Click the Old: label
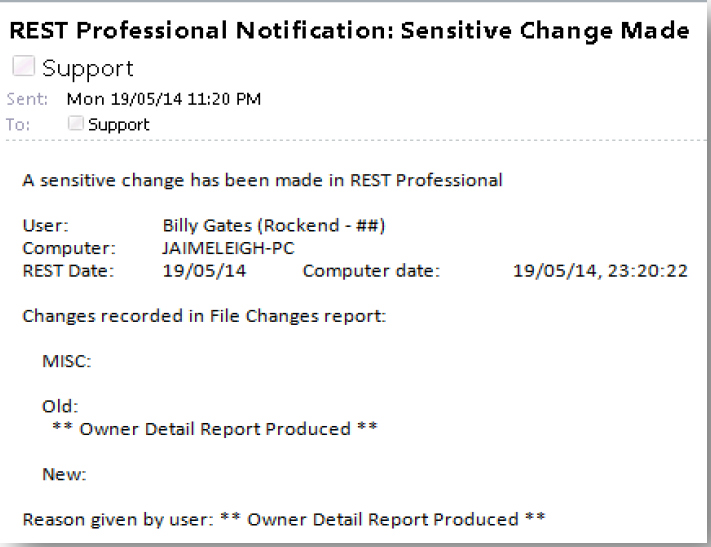Image resolution: width=711 pixels, height=547 pixels. coord(60,406)
